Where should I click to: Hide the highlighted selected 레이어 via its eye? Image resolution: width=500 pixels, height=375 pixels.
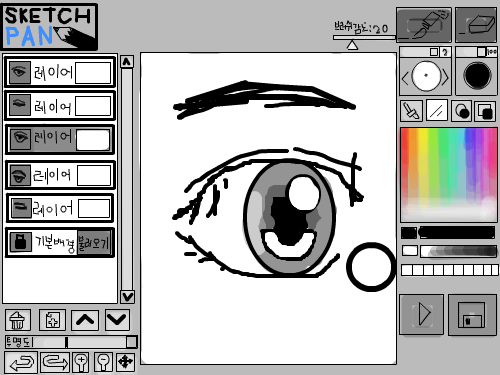click(x=21, y=139)
